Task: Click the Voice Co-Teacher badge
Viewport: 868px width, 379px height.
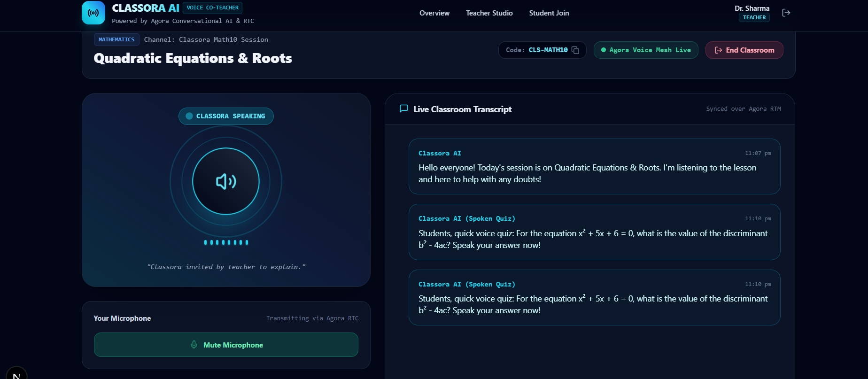Action: click(x=212, y=8)
